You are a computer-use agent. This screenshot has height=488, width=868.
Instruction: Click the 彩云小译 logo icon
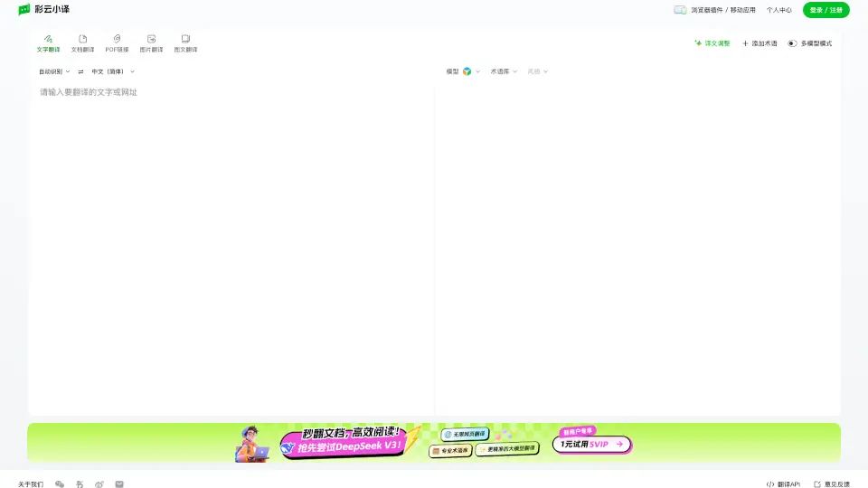point(24,10)
